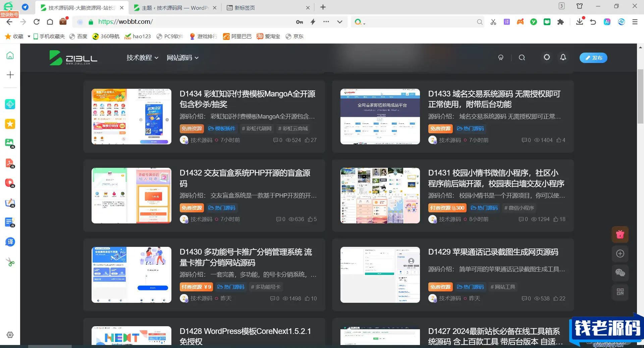
Task: Open a new browser tab
Action: click(323, 7)
